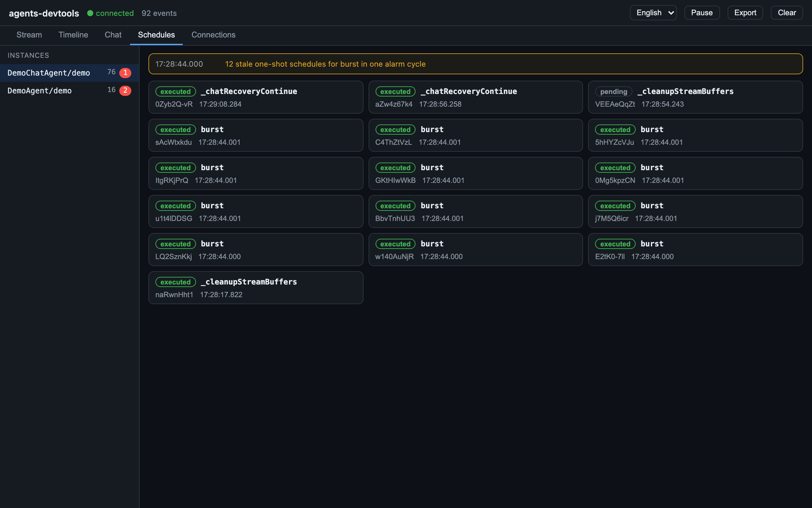Viewport: 812px width, 508px height.
Task: Select burst schedule w140AuNjR
Action: pos(475,250)
